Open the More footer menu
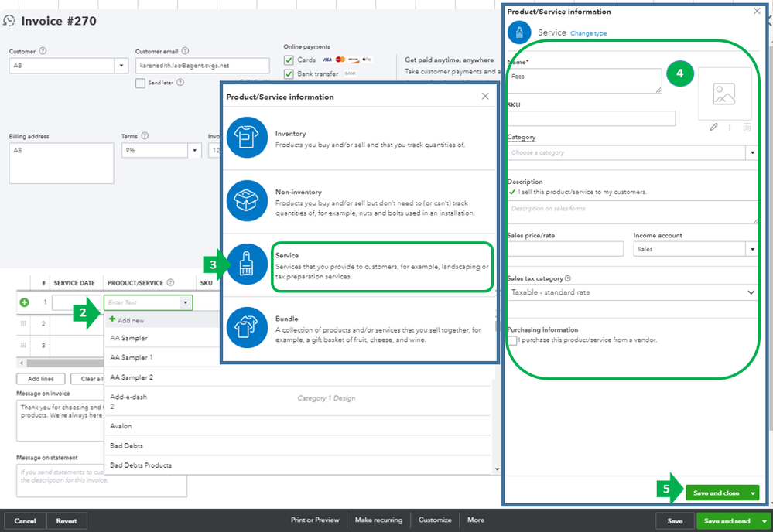 click(x=476, y=520)
